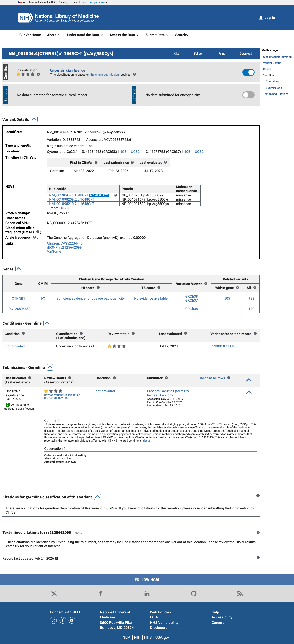Open the VarSome link

pos(54,251)
